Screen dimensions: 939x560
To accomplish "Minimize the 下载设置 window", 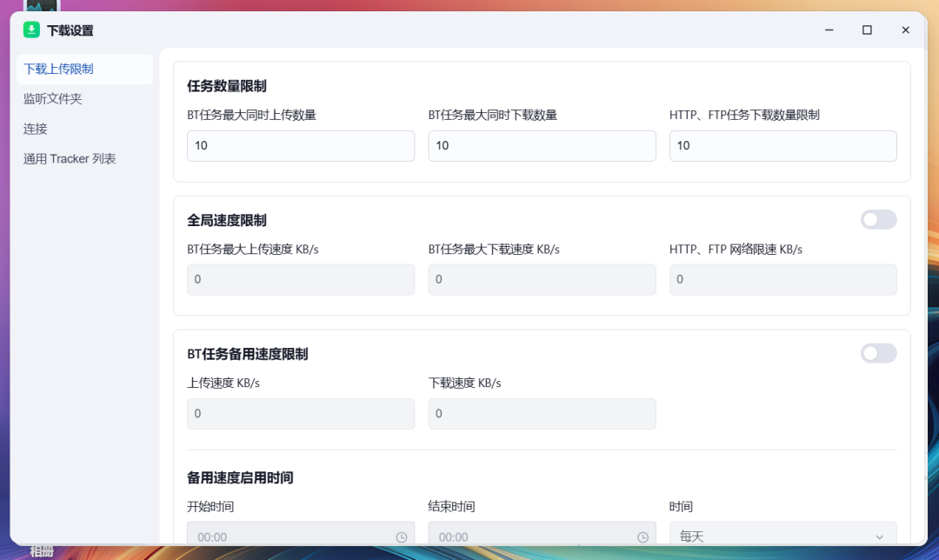I will (829, 30).
